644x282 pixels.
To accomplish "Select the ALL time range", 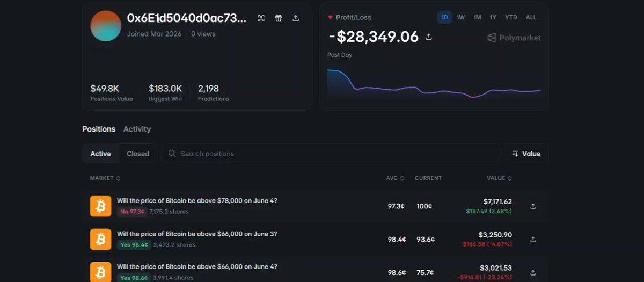I will pyautogui.click(x=531, y=17).
